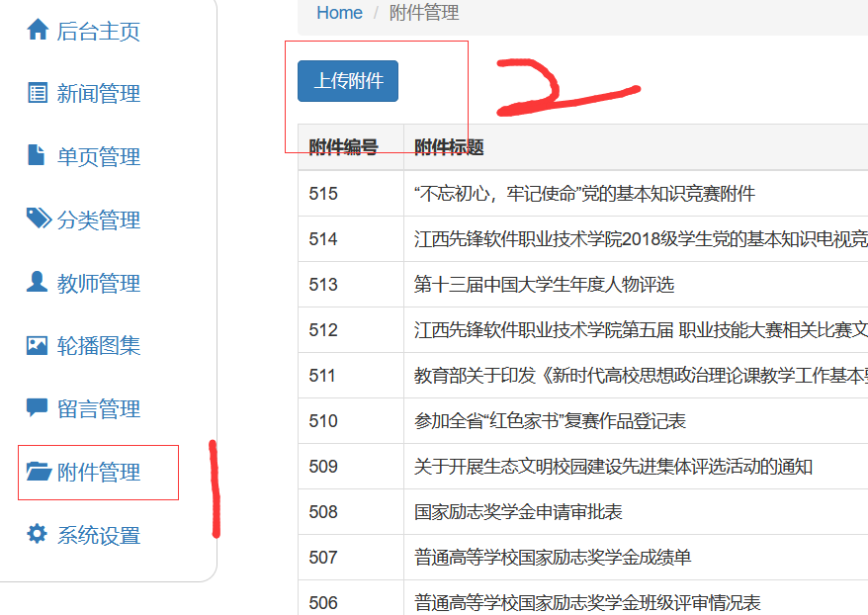Click the 附件管理 breadcrumb text
This screenshot has height=615, width=868.
424,13
